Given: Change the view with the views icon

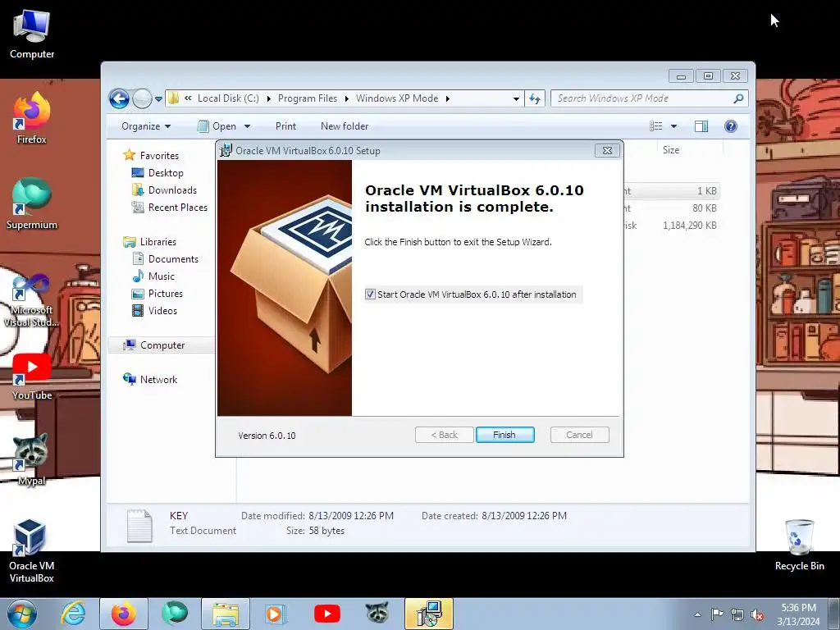Looking at the screenshot, I should (x=655, y=126).
